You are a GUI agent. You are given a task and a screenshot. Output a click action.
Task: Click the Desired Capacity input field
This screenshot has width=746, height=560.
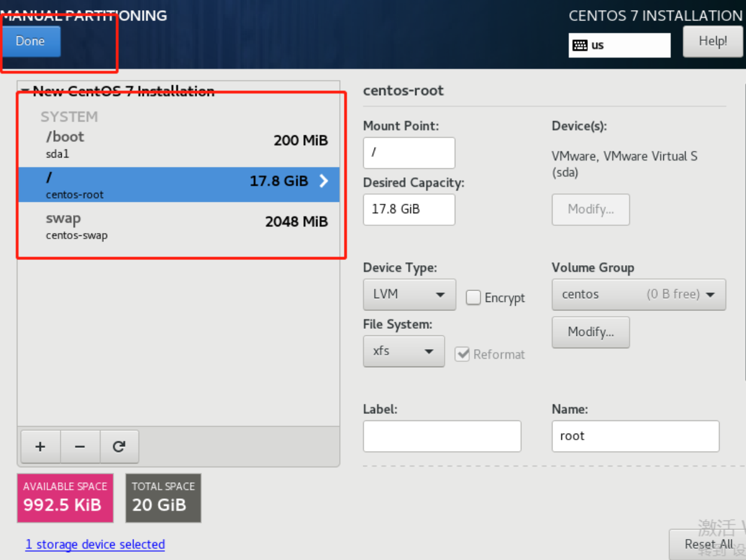click(409, 210)
